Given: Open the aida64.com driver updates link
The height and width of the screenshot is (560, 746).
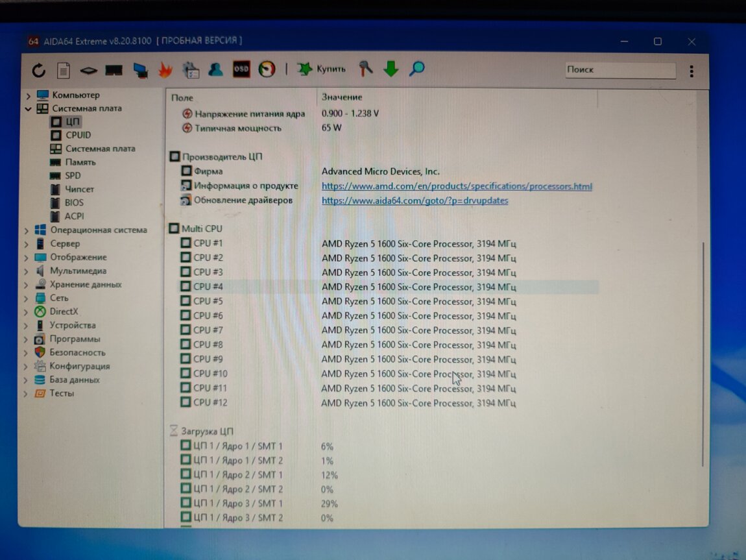Looking at the screenshot, I should tap(415, 201).
